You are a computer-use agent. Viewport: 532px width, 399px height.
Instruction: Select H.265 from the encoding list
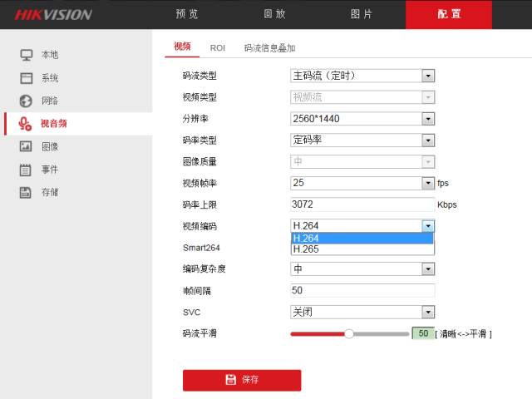click(x=362, y=249)
